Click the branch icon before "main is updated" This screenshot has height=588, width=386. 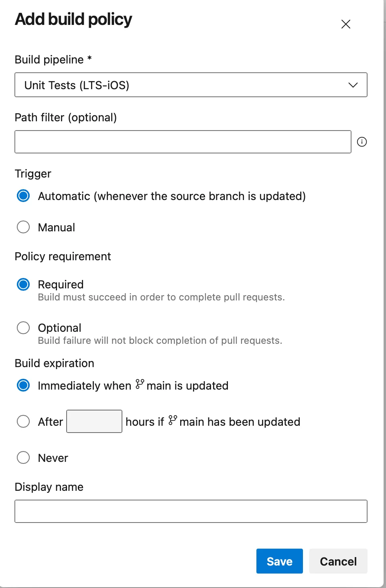tap(139, 385)
